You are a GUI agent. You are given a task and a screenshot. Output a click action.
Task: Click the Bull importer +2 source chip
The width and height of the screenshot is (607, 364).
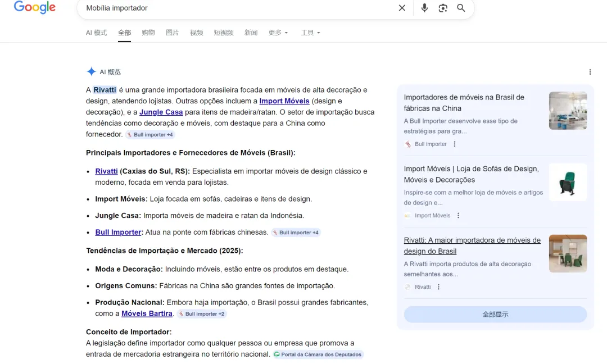[x=202, y=313]
